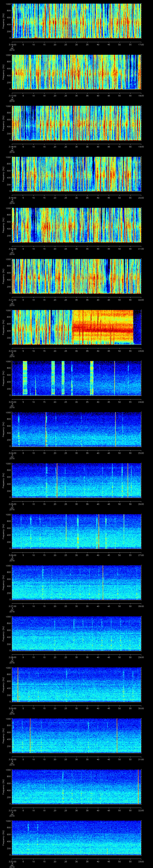
Task: Click the "17:00" end time label
Action: 141,44
